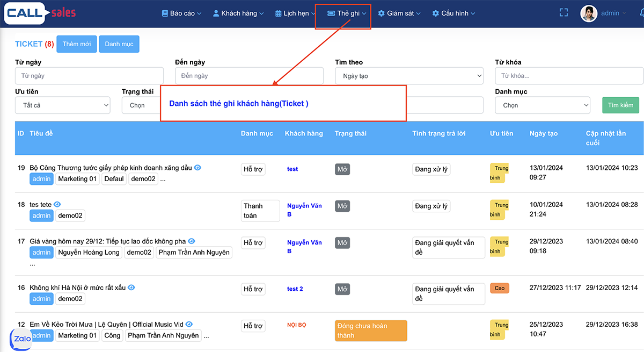Click the fullscreen expand icon in the navbar
The image size is (644, 352).
563,12
